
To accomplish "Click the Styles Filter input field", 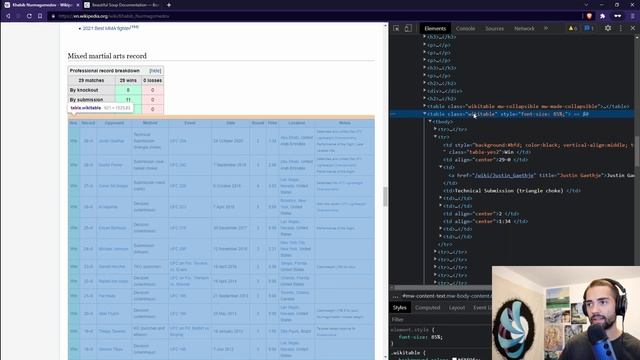I will (x=441, y=320).
